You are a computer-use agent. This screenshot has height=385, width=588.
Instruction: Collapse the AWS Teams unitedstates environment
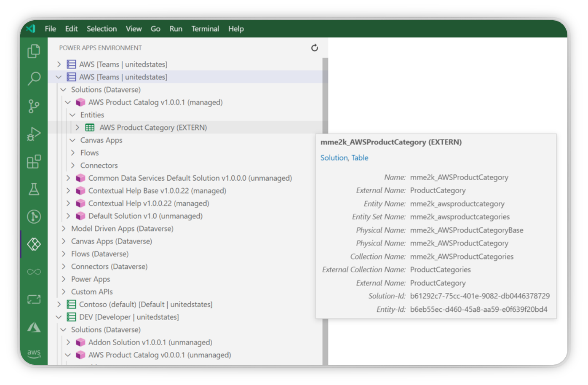click(x=59, y=77)
